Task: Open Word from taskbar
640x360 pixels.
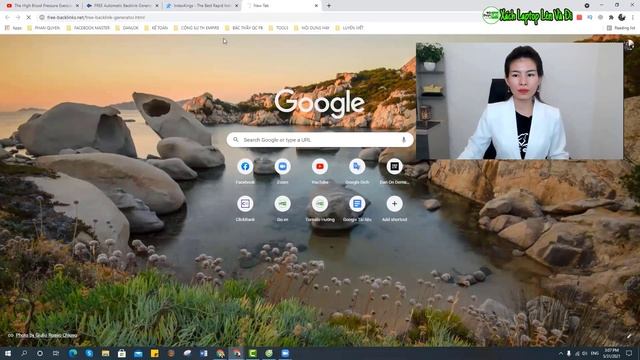Action: [204, 353]
